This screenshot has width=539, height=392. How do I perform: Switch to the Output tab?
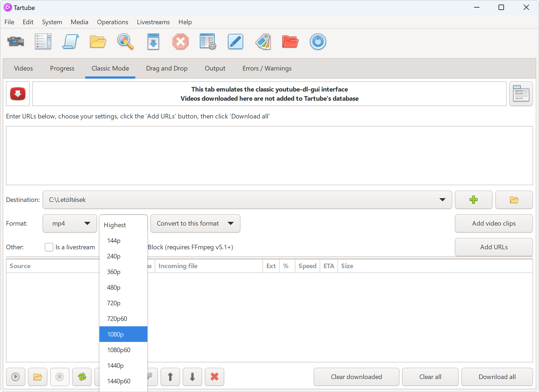click(x=215, y=68)
